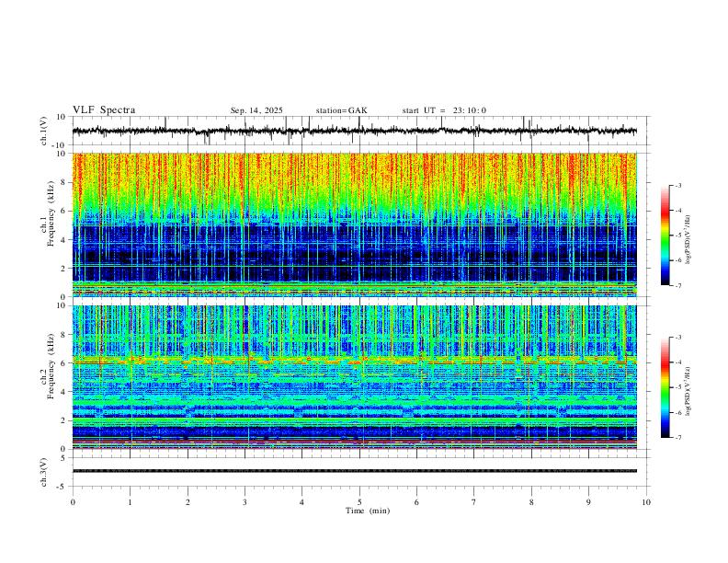This screenshot has width=728, height=563.
Task: Click the ch.3 voltage trace band
Action: [355, 471]
